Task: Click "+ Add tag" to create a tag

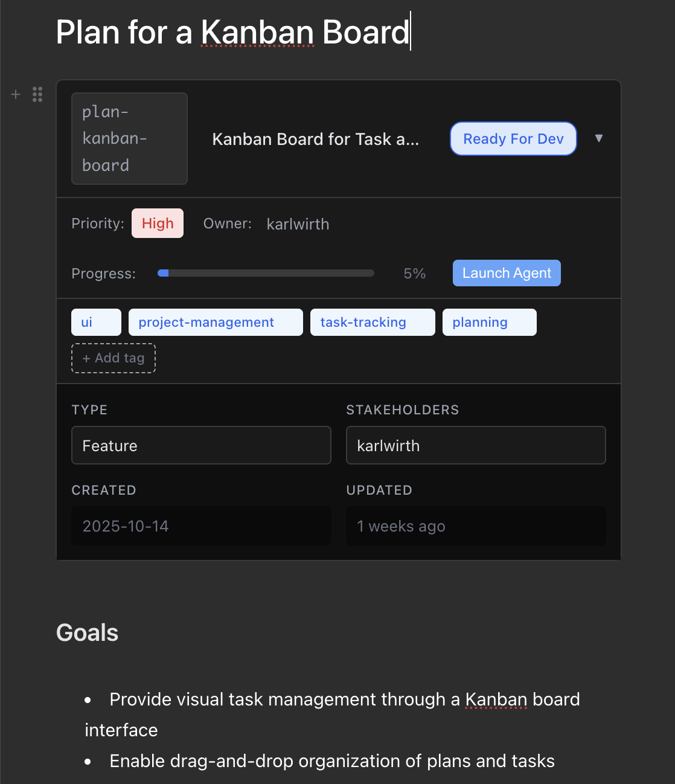Action: click(113, 358)
